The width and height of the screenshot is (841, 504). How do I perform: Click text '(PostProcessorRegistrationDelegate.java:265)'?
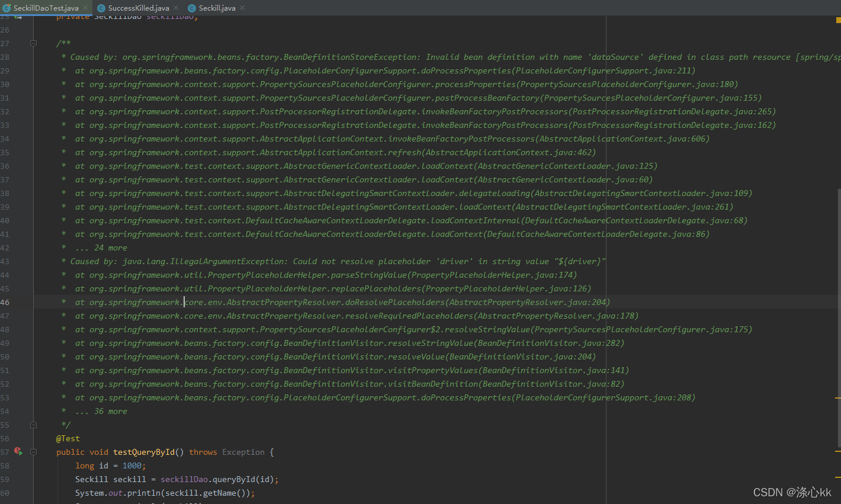(x=672, y=111)
